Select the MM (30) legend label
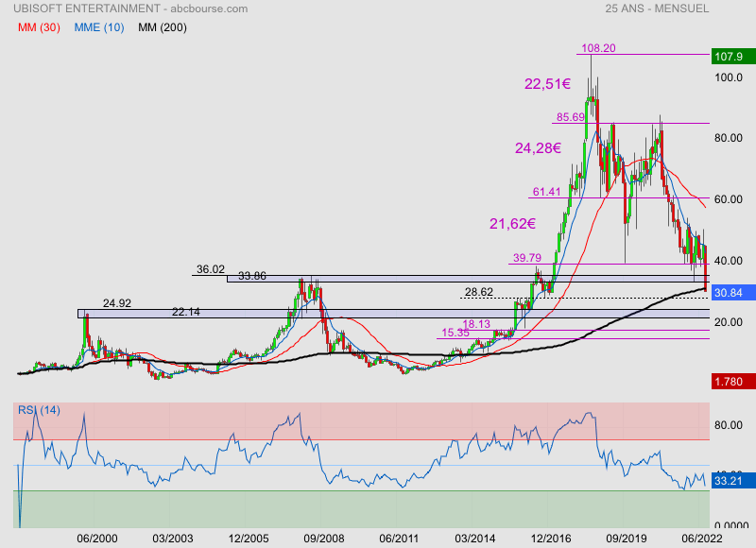Image resolution: width=756 pixels, height=548 pixels. pos(39,27)
